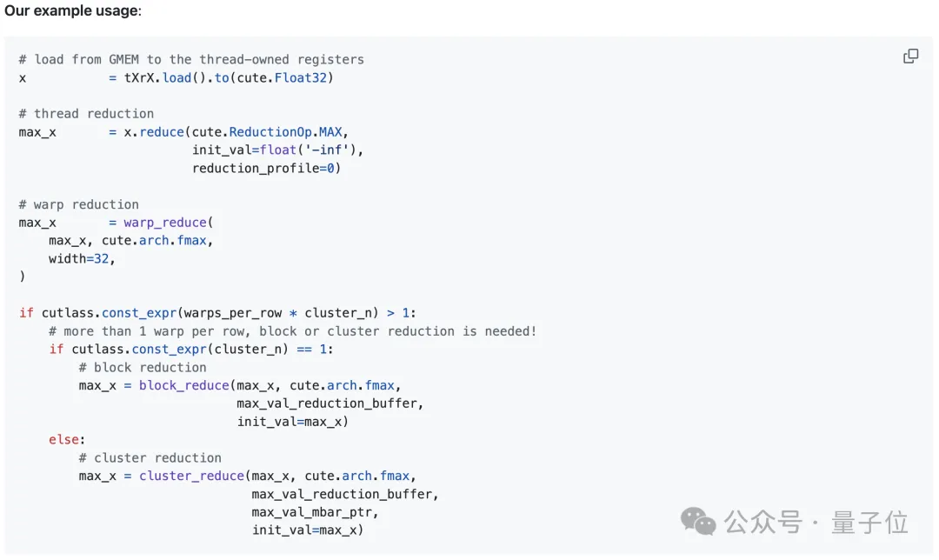Click the "# load from GMEM" comment line
Viewport: 939px width, 560px height.
(191, 59)
